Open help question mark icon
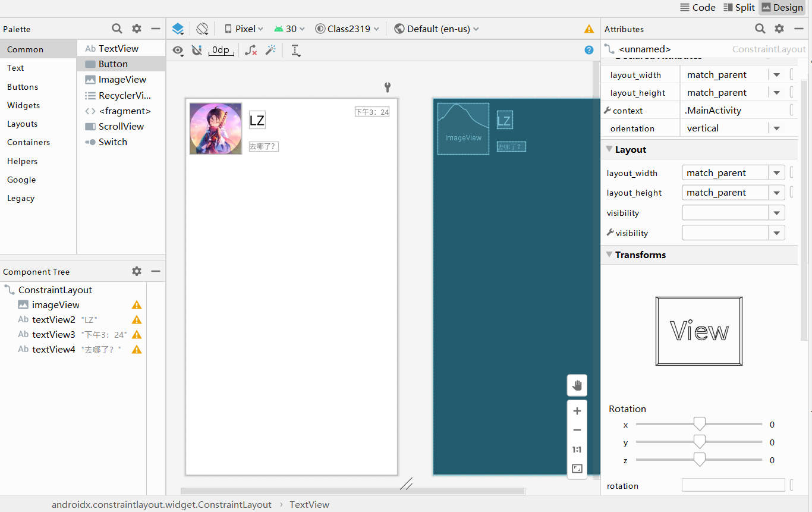Viewport: 812px width, 512px height. pos(589,50)
